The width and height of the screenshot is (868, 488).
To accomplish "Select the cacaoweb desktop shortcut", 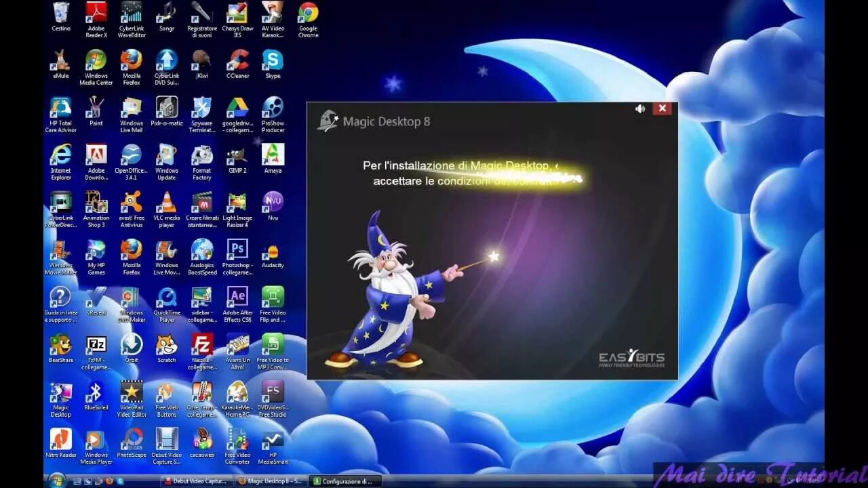I will tap(202, 443).
